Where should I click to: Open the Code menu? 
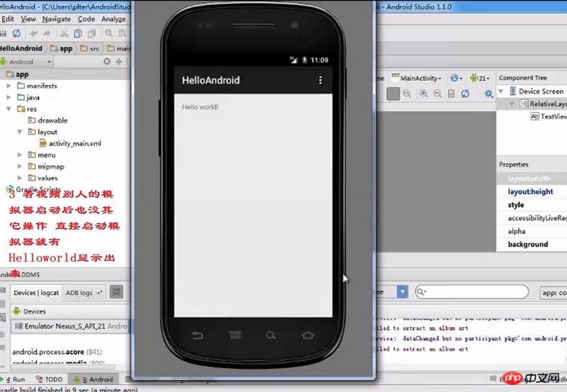[86, 19]
